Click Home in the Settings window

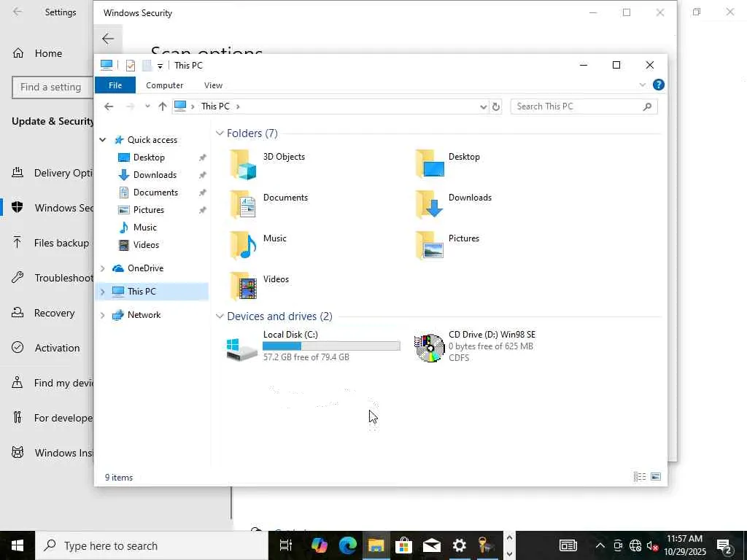click(47, 53)
